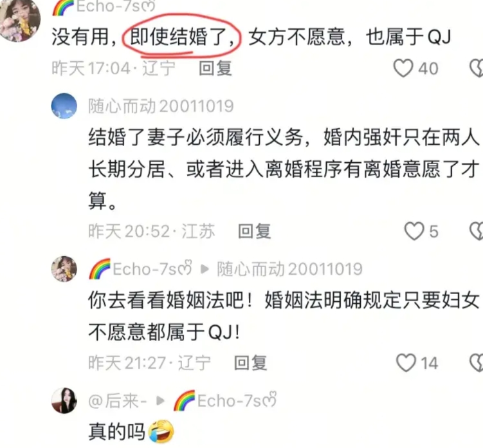Viewport: 483px width, 448px height.
Task: Like the top Echo-7s comment with 40 likes
Action: click(x=403, y=68)
